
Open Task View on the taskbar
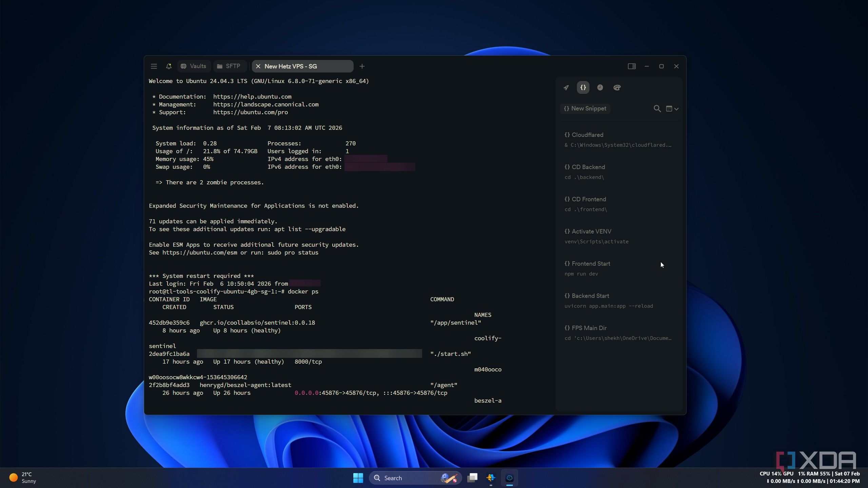tap(472, 478)
